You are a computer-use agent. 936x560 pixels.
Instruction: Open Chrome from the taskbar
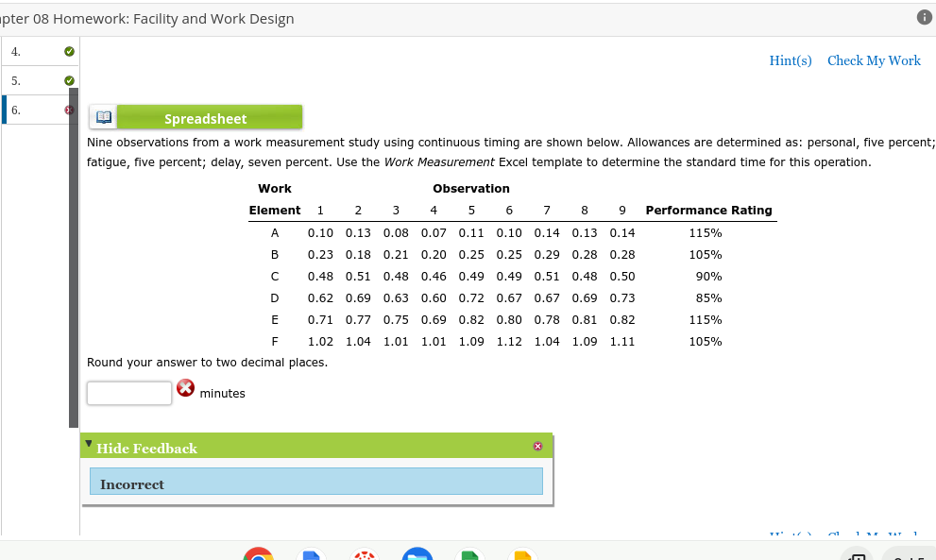point(258,554)
